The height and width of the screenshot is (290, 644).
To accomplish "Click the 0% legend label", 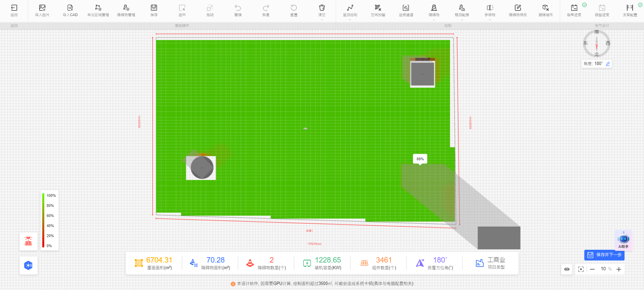I will tap(49, 246).
